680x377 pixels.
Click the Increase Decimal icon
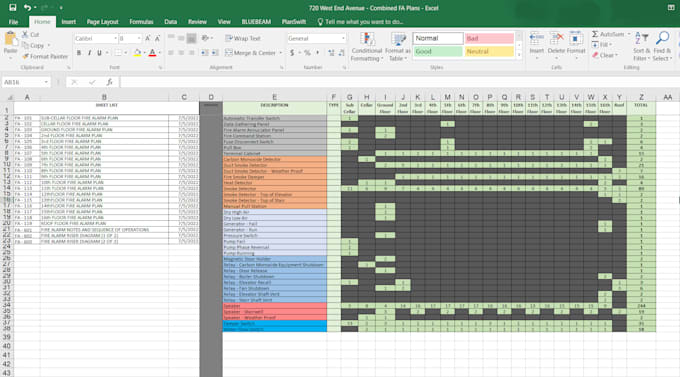(331, 53)
